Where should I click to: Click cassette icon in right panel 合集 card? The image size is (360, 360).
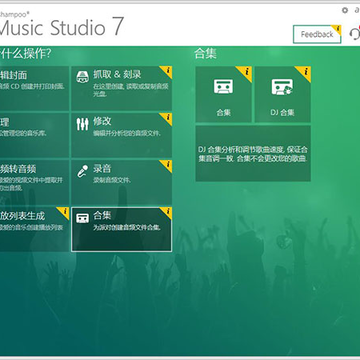pyautogui.click(x=223, y=86)
